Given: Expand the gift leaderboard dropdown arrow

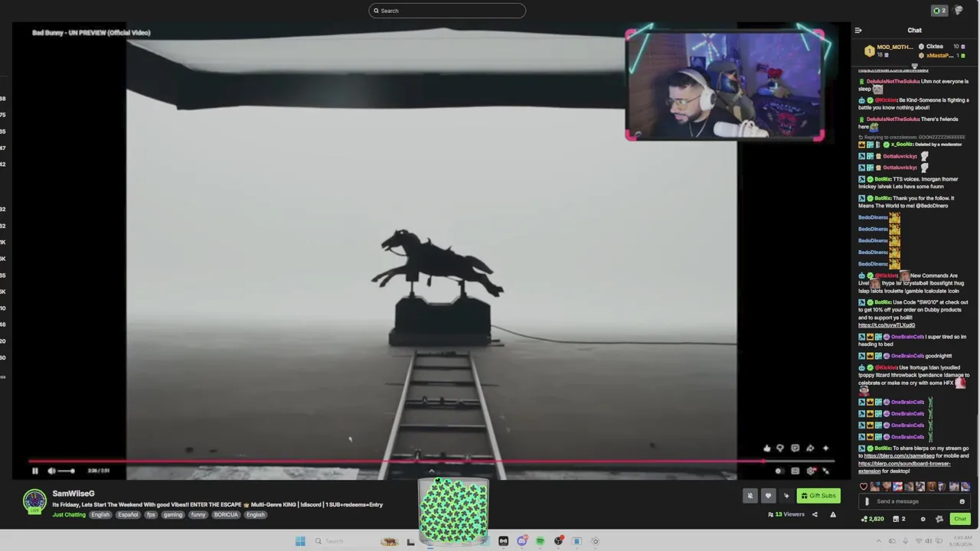Looking at the screenshot, I should coord(914,66).
